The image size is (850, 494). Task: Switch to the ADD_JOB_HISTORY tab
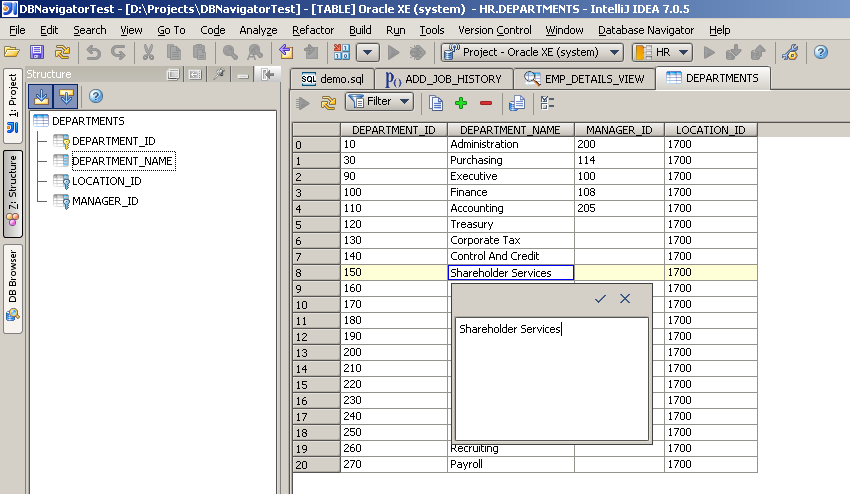[x=443, y=79]
